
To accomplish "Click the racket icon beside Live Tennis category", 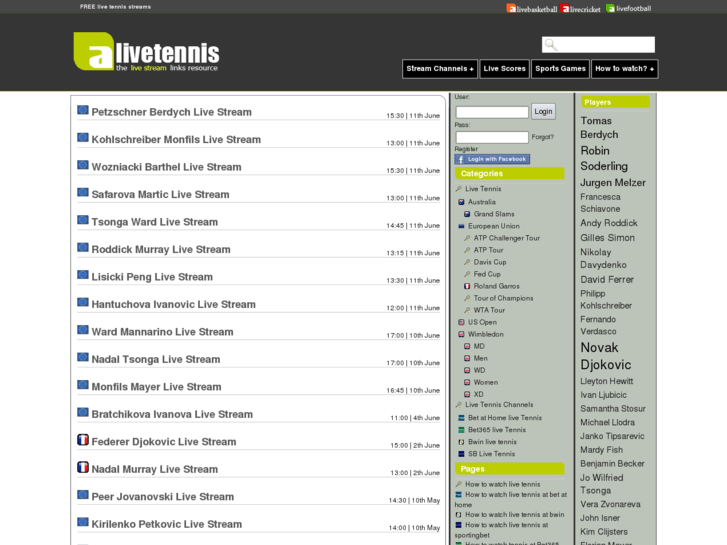I will tap(459, 189).
